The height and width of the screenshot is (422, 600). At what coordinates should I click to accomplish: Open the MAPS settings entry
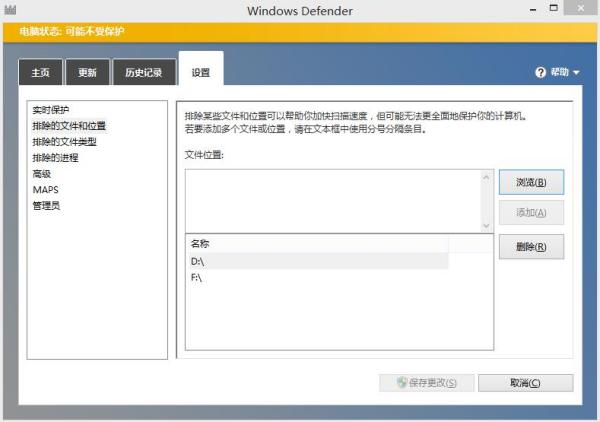click(46, 190)
